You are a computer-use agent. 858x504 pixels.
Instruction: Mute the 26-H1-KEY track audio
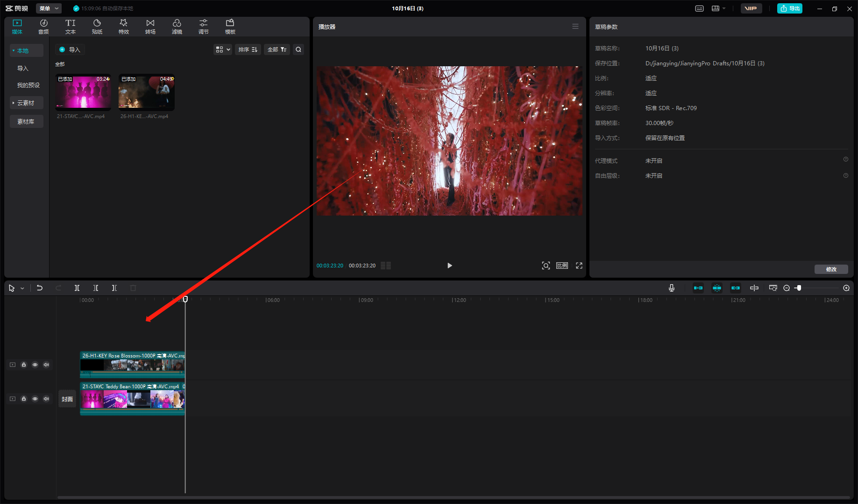pos(46,364)
